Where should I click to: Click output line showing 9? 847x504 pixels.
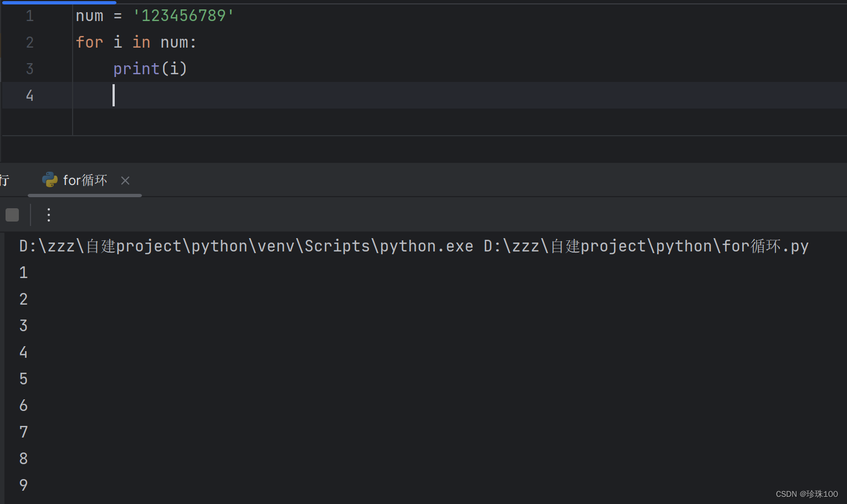point(23,485)
